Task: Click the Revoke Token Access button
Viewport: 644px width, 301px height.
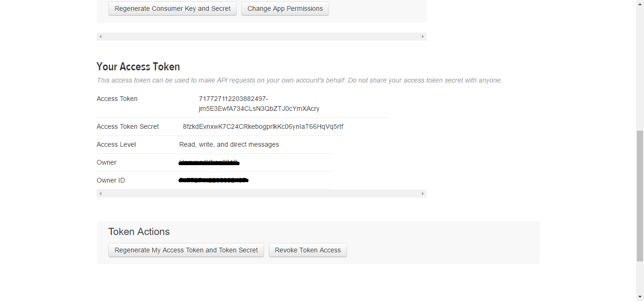Action: coord(307,251)
